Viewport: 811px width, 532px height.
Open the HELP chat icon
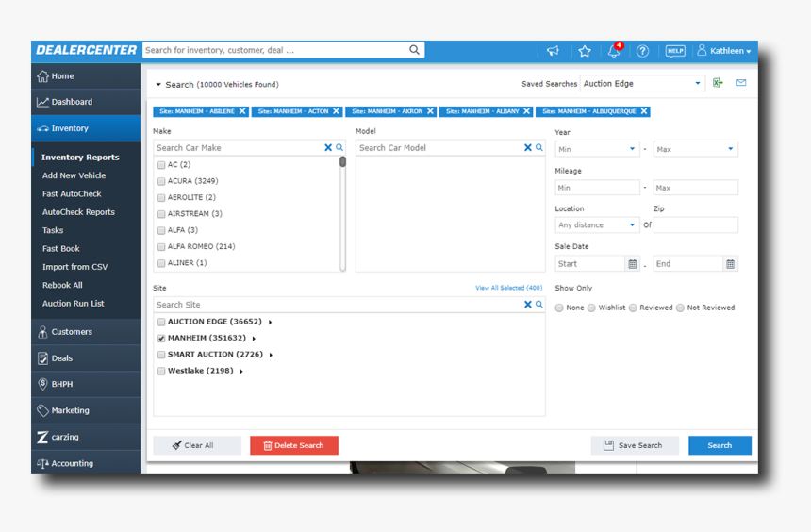pyautogui.click(x=675, y=51)
